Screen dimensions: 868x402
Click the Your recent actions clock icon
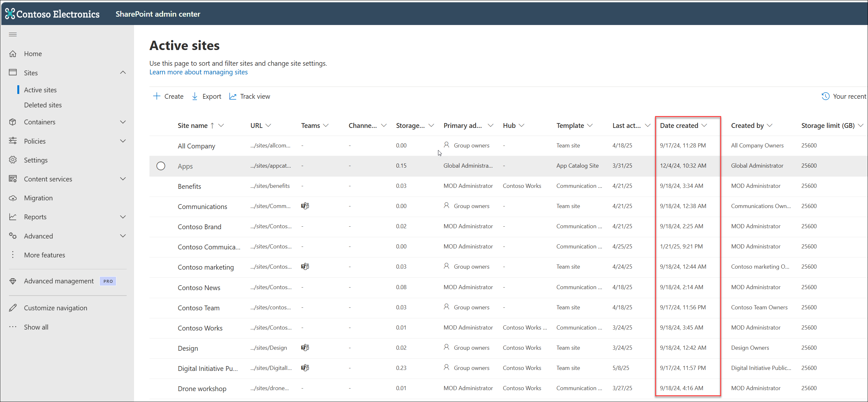pyautogui.click(x=825, y=96)
